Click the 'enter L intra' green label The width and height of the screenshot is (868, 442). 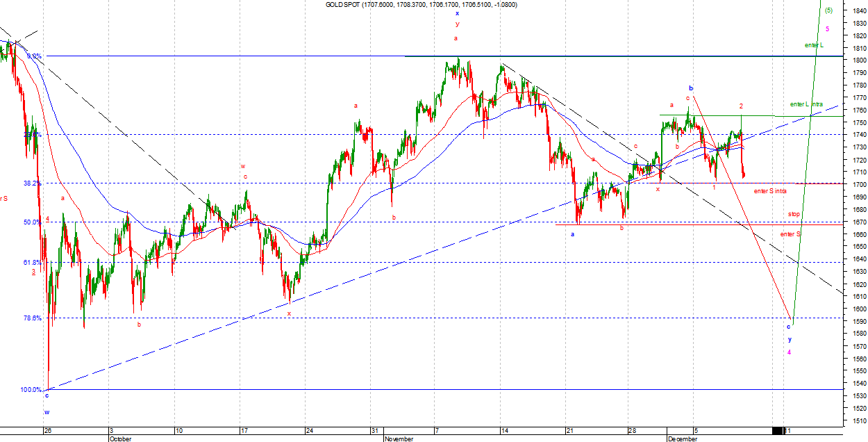tap(806, 104)
